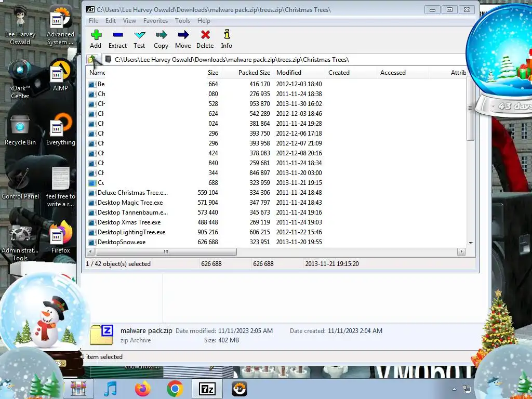The width and height of the screenshot is (532, 399).
Task: Sort by the Packed Size column
Action: click(254, 73)
